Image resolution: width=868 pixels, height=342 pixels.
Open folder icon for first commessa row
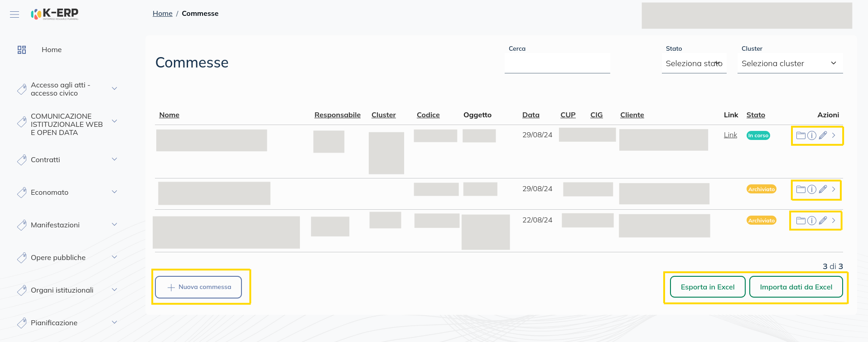[800, 135]
